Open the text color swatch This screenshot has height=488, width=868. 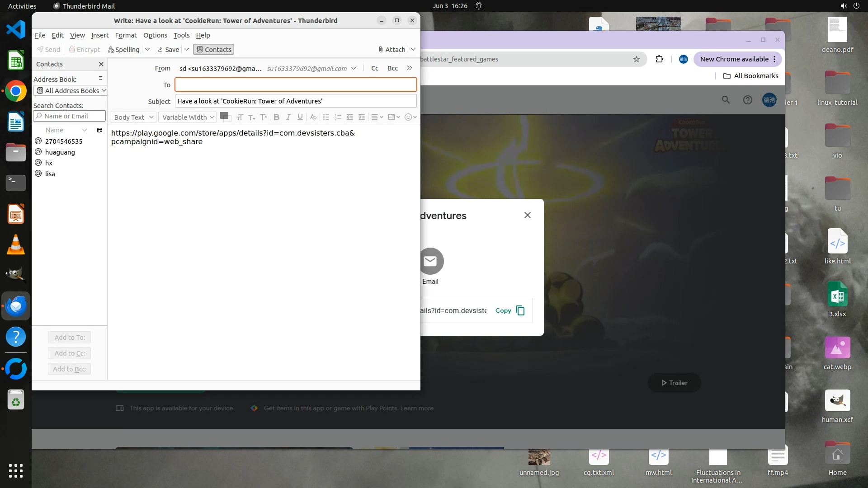224,116
